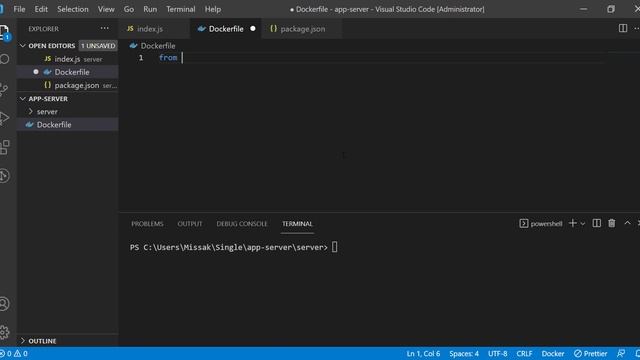Open the Run menu
The height and width of the screenshot is (360, 640).
pos(150,9)
